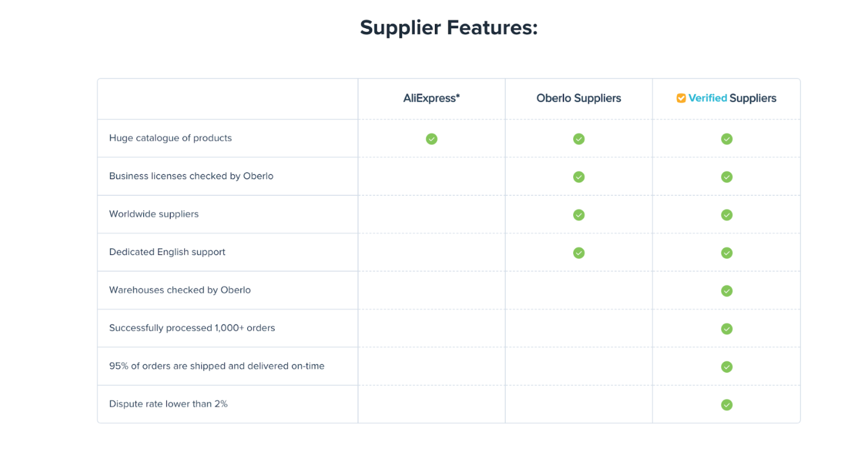Click orange checkbox badge beside Verified Suppliers
The image size is (868, 456).
(x=681, y=98)
